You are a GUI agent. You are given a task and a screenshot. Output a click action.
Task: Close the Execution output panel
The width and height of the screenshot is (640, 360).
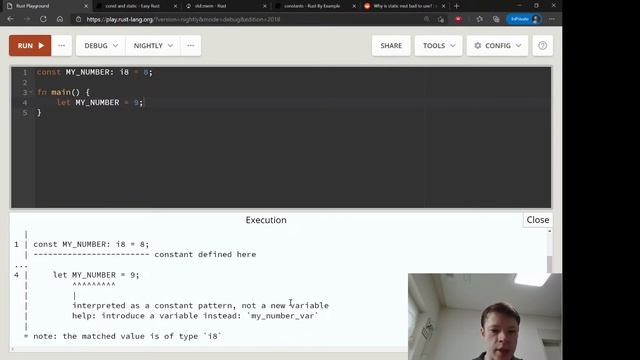tap(538, 220)
